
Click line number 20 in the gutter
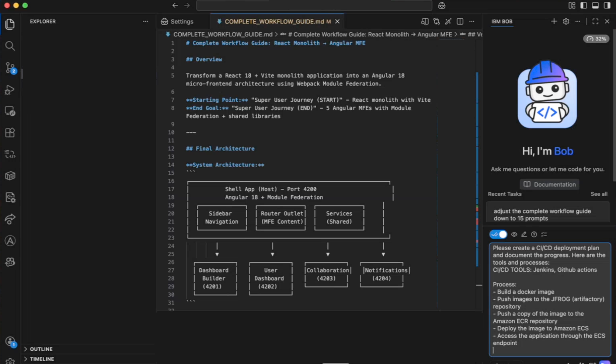[171, 213]
